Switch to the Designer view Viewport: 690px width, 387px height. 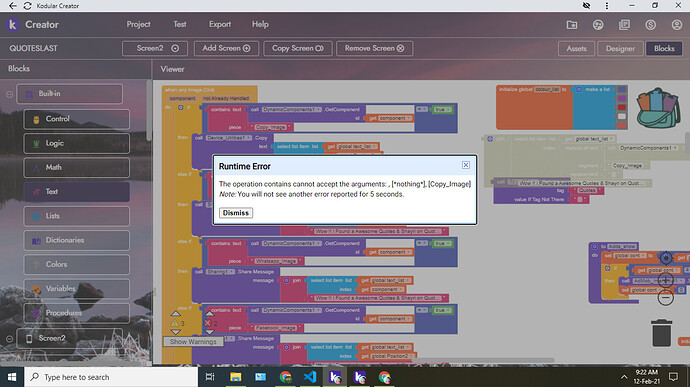coord(620,48)
